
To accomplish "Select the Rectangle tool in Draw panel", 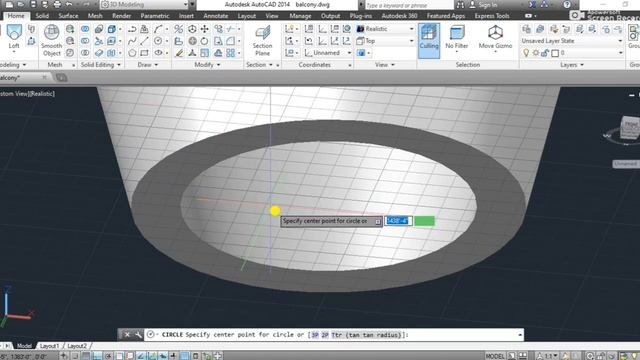I will point(144,53).
